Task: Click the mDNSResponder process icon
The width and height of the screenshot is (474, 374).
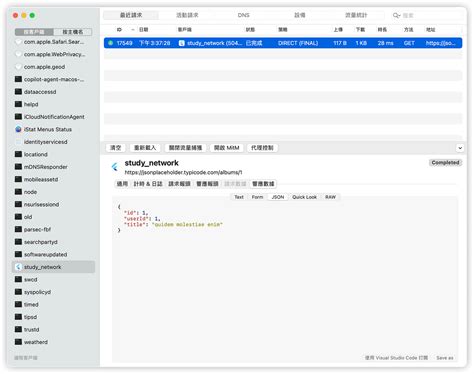Action: 18,167
